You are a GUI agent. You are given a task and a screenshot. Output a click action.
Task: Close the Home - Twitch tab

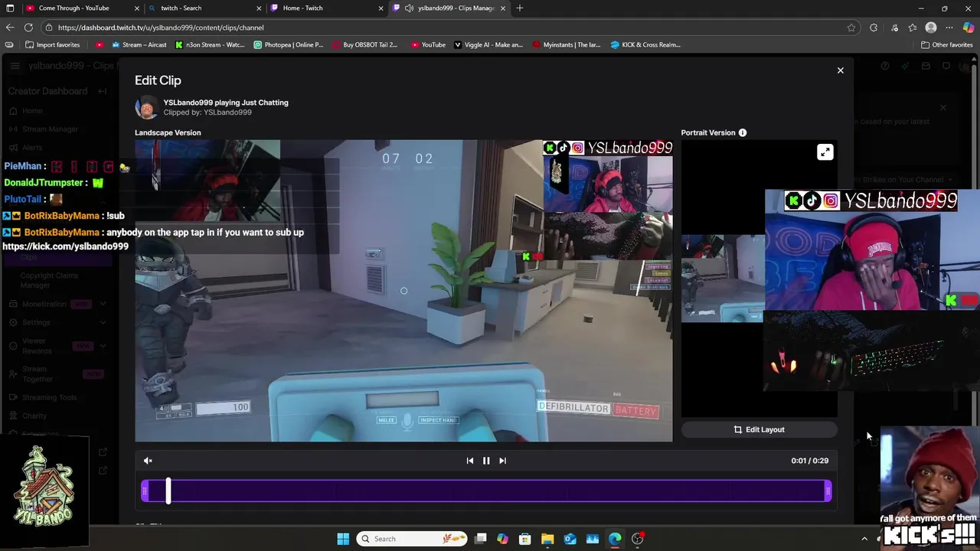pos(381,8)
